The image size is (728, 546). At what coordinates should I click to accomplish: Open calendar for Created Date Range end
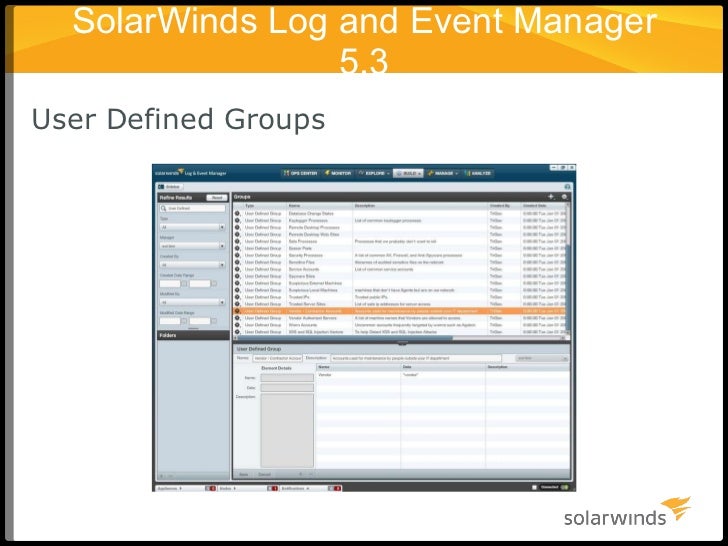pos(214,283)
